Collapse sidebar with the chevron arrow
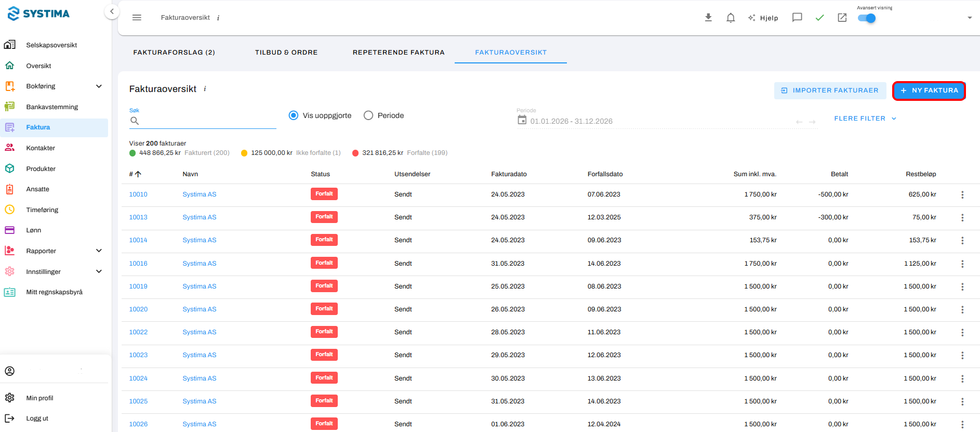 coord(112,11)
